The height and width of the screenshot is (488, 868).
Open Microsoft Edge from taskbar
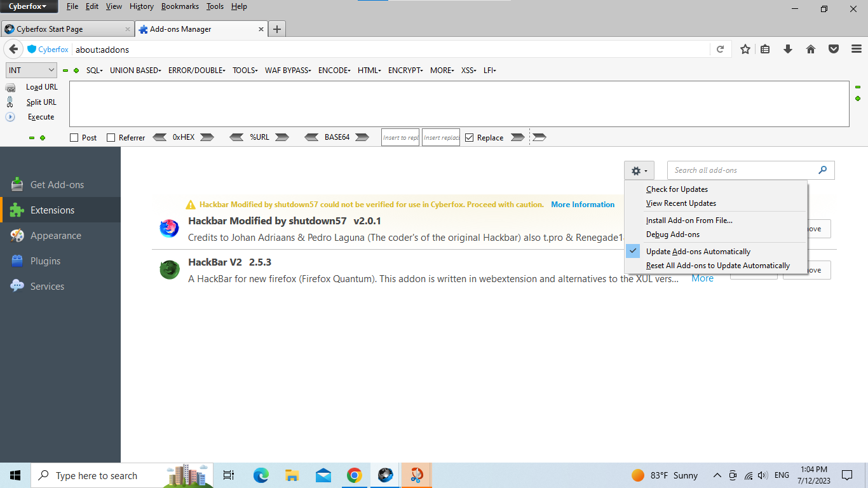pyautogui.click(x=261, y=475)
